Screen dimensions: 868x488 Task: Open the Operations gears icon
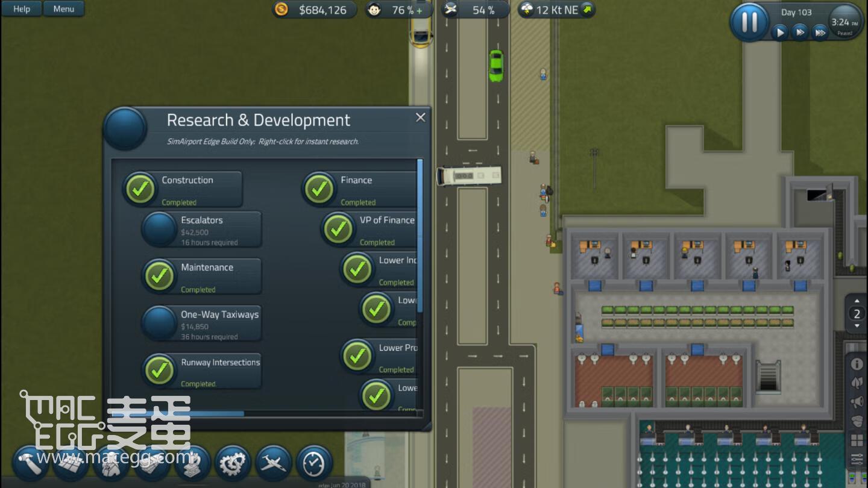233,463
